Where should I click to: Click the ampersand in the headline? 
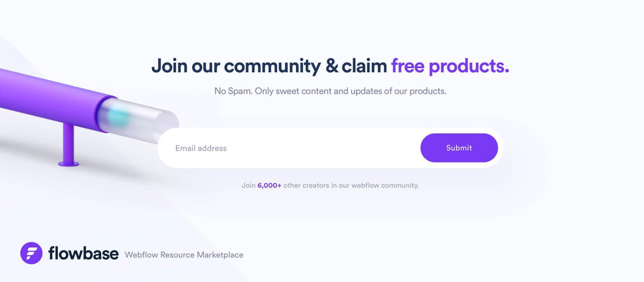(332, 66)
